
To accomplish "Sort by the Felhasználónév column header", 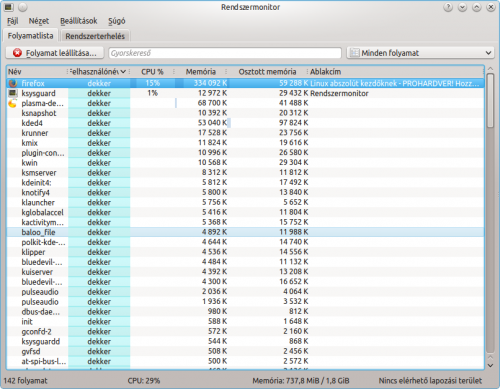I will pos(99,72).
